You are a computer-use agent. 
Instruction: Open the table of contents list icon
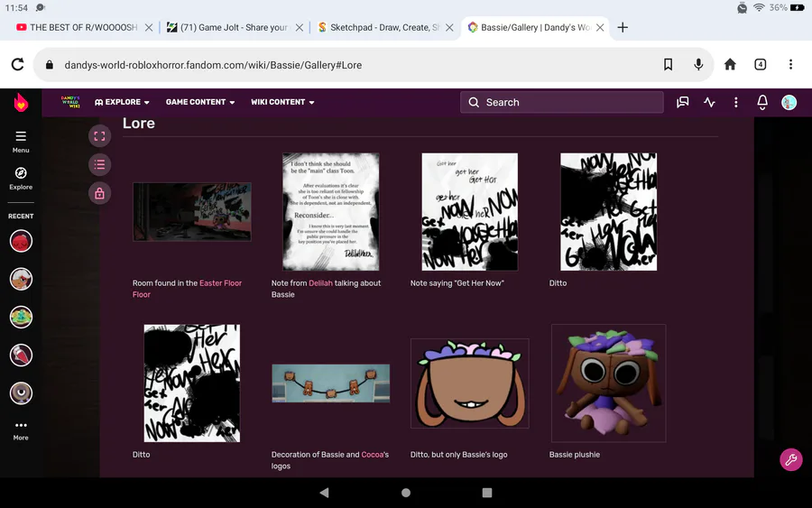tap(99, 165)
